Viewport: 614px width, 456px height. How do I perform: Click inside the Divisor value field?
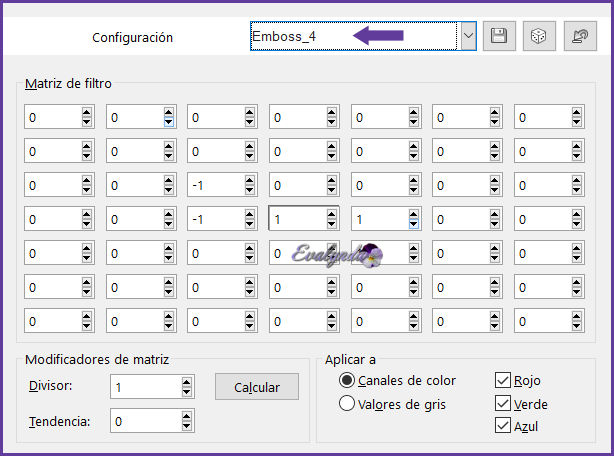click(x=143, y=387)
